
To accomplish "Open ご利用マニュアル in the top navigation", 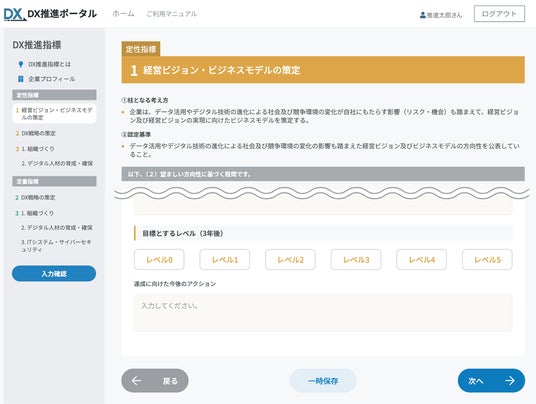I will [x=172, y=14].
